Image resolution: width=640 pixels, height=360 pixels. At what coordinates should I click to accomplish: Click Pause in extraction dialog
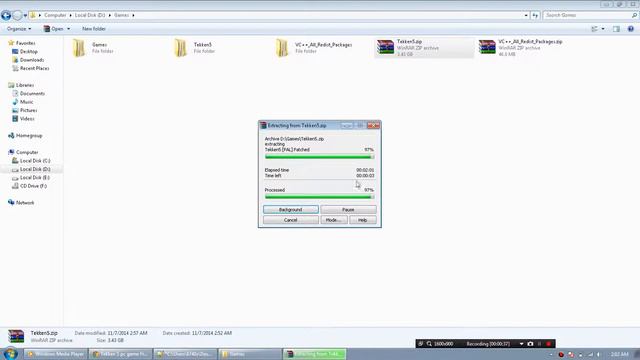348,209
